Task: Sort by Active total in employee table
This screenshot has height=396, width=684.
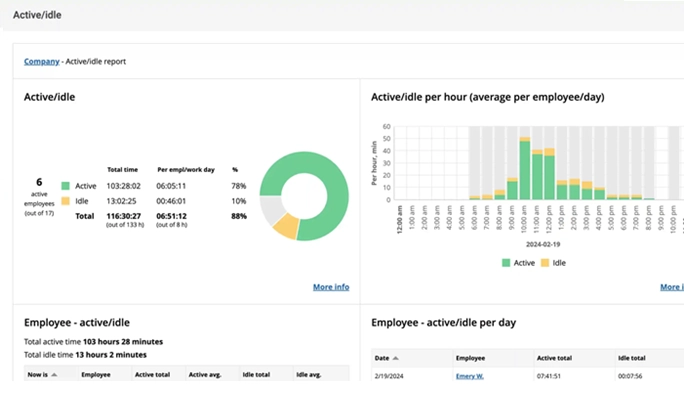Action: tap(152, 375)
